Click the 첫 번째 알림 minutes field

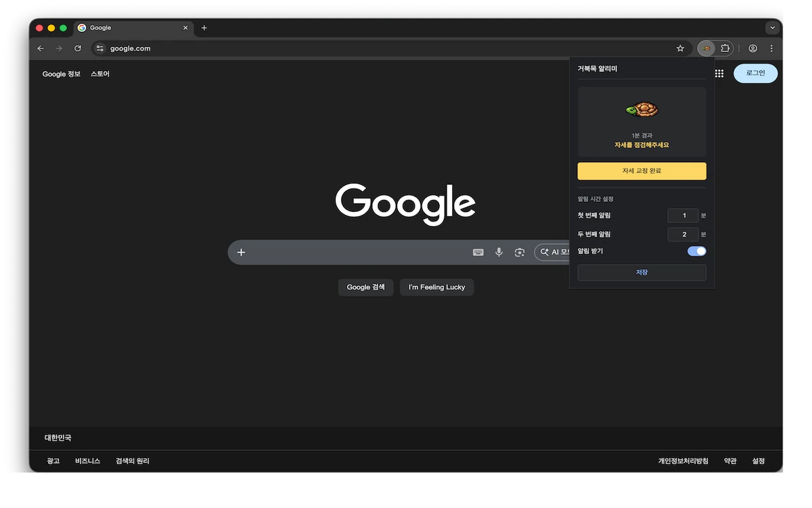tap(683, 215)
